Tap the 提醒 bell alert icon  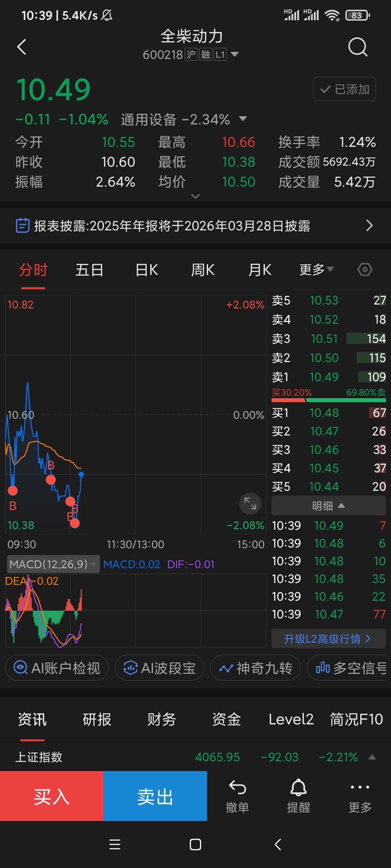[x=299, y=796]
